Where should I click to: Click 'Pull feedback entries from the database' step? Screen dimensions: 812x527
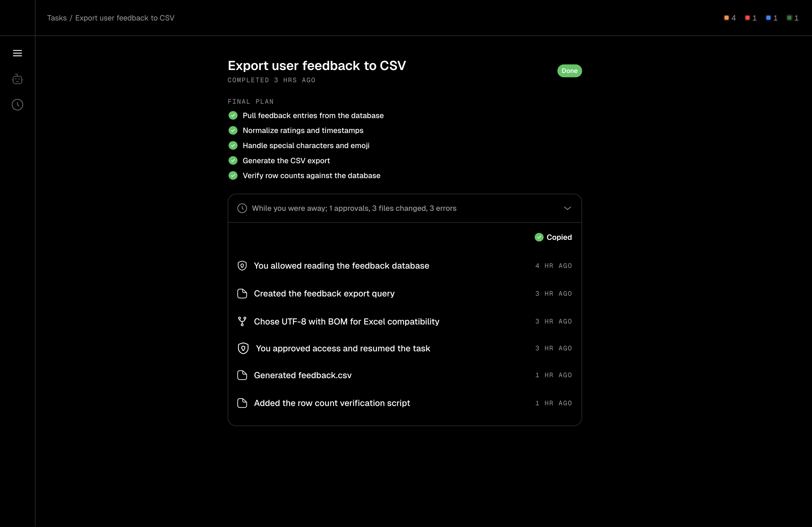click(x=313, y=116)
